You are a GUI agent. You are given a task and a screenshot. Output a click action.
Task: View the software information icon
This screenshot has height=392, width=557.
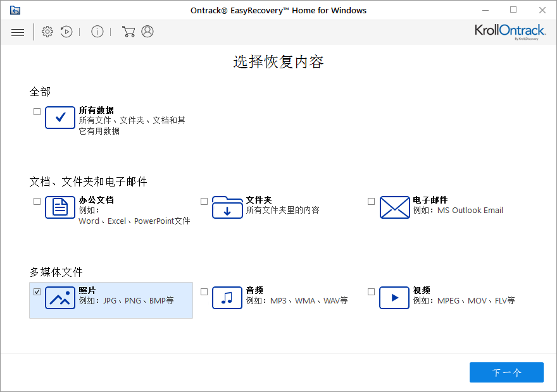97,31
